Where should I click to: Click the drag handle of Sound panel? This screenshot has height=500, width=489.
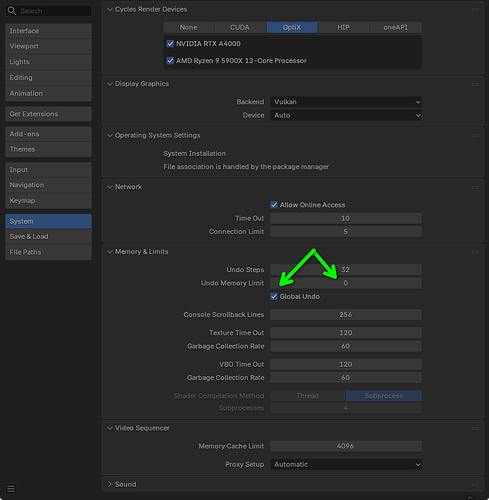[x=475, y=485]
